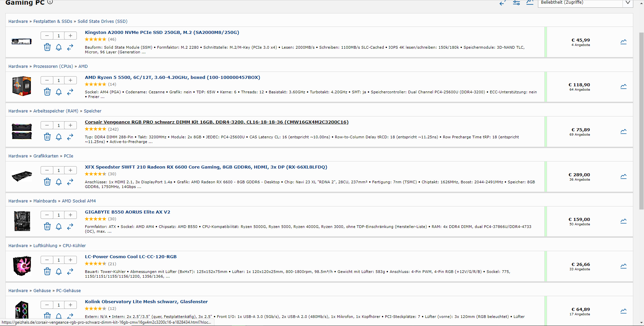Open the Beliebtheit (Zugriffe) sort dropdown
Image resolution: width=644 pixels, height=326 pixels.
[585, 3]
